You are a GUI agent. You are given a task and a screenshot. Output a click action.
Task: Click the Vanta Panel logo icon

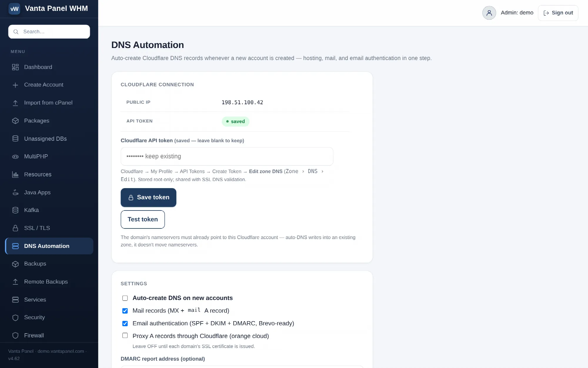(14, 9)
